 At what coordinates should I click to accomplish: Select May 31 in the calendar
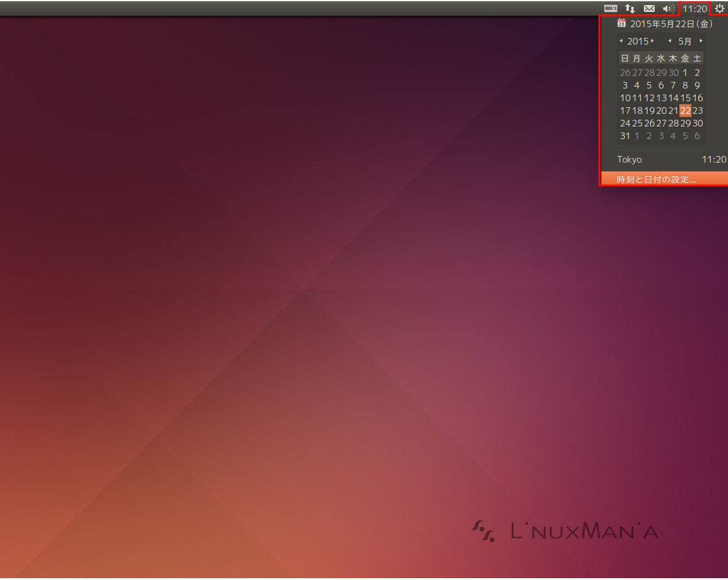coord(625,136)
